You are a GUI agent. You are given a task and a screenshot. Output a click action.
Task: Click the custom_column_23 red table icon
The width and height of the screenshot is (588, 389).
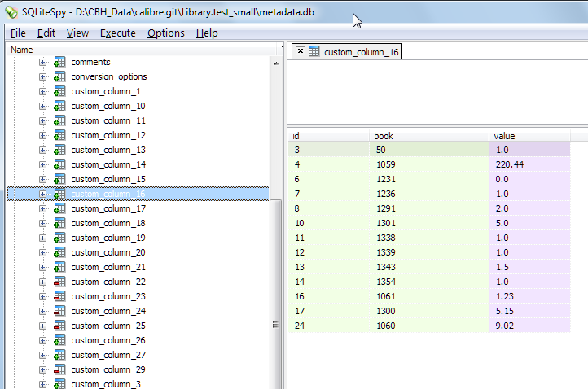(59, 296)
